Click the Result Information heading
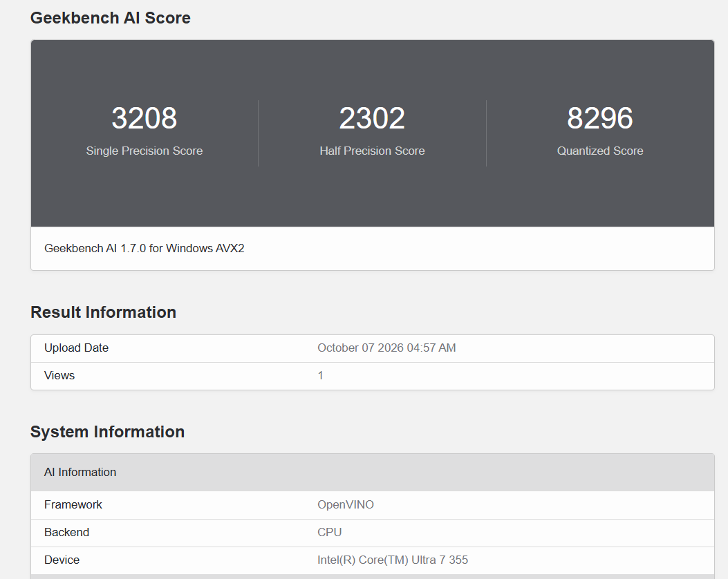The image size is (728, 579). [104, 312]
